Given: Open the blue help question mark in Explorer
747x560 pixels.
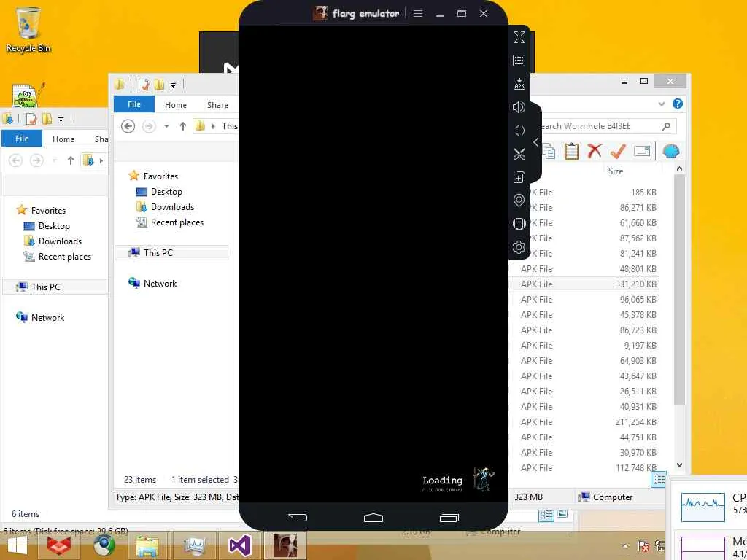Looking at the screenshot, I should 678,104.
